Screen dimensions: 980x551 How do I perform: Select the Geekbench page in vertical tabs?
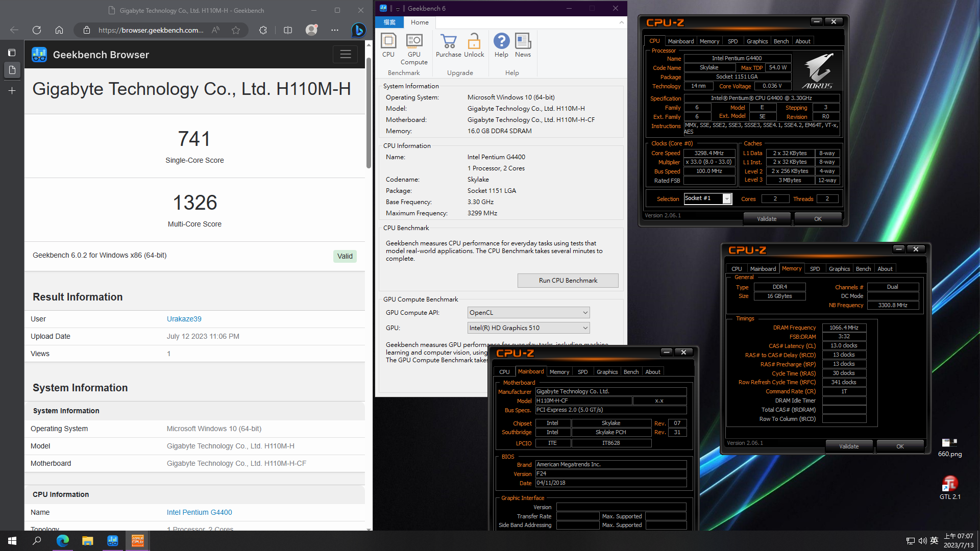[12, 70]
